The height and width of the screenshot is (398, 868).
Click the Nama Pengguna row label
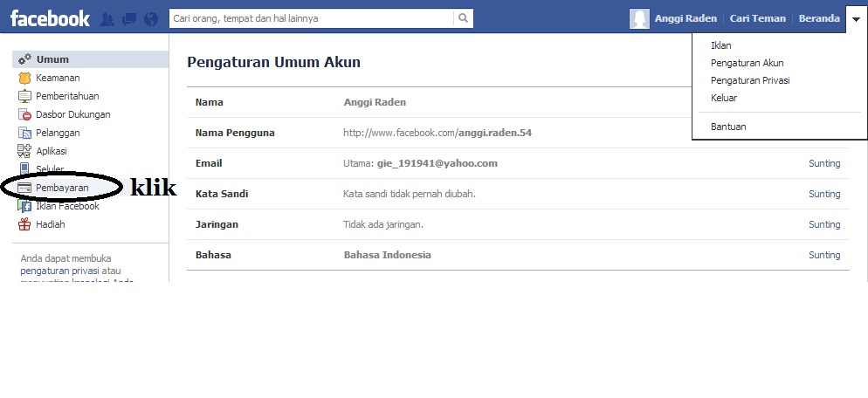(235, 133)
